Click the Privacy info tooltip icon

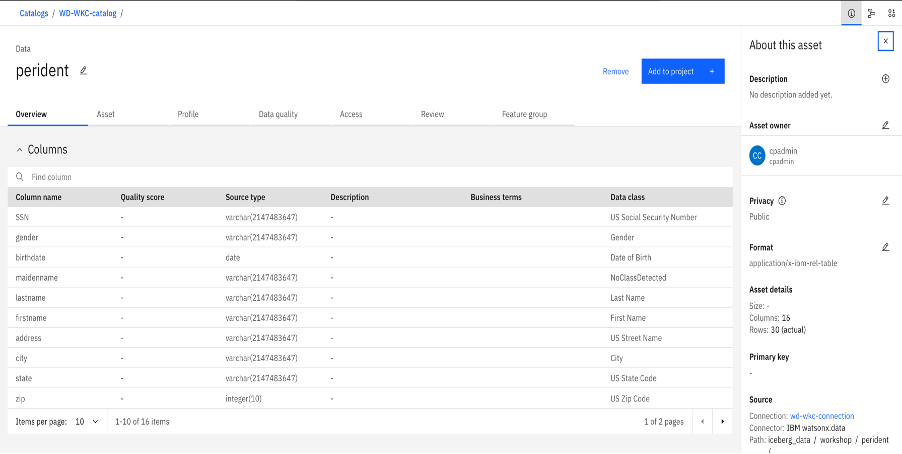click(x=782, y=201)
